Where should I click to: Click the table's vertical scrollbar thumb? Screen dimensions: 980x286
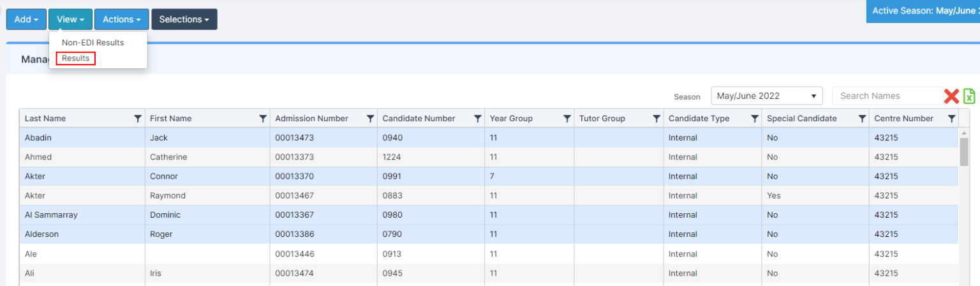click(x=964, y=151)
